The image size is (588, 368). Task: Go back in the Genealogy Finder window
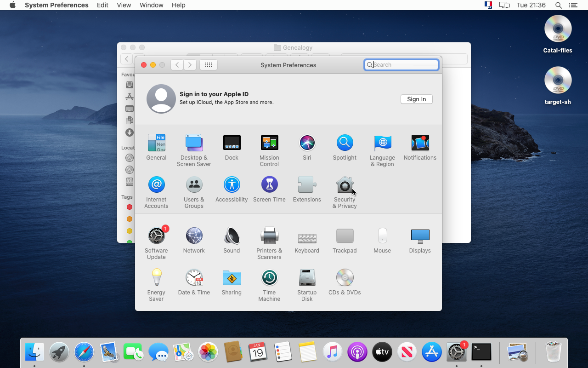(x=126, y=59)
